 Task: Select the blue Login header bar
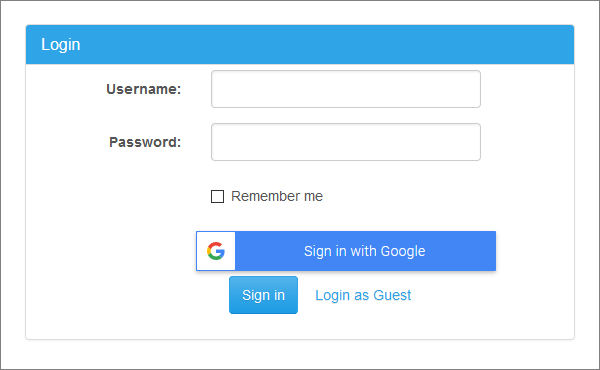(300, 44)
